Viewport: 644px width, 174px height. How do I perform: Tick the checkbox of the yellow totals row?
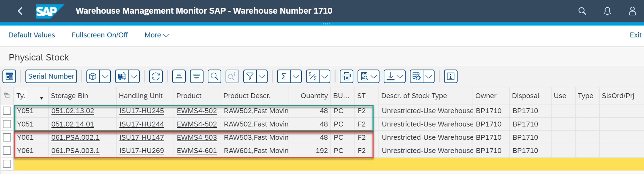(x=7, y=164)
